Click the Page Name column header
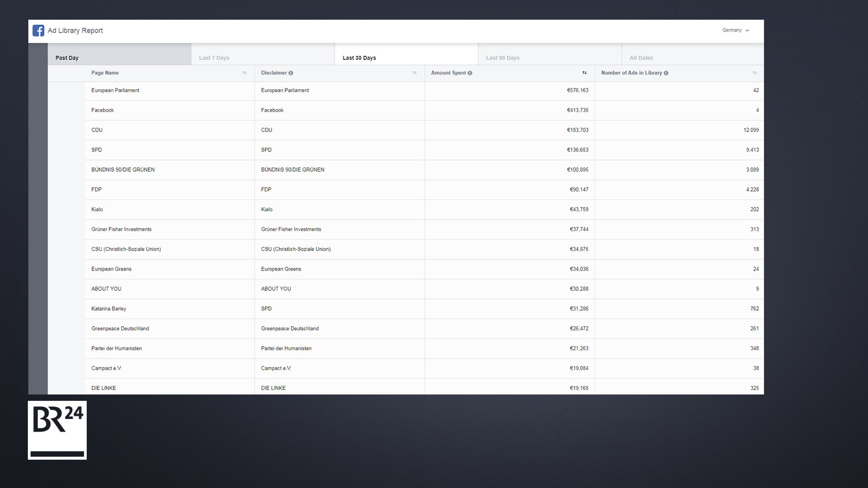This screenshot has width=868, height=488. click(x=105, y=73)
